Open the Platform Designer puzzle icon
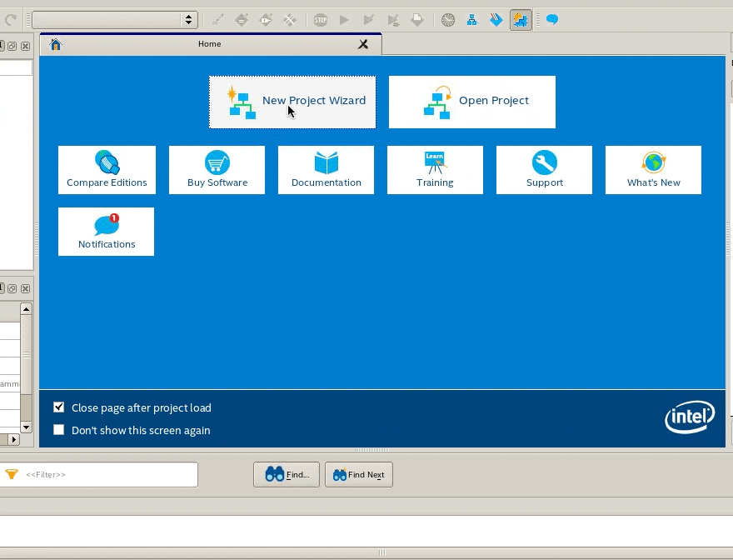Viewport: 733px width, 560px height. pos(521,20)
